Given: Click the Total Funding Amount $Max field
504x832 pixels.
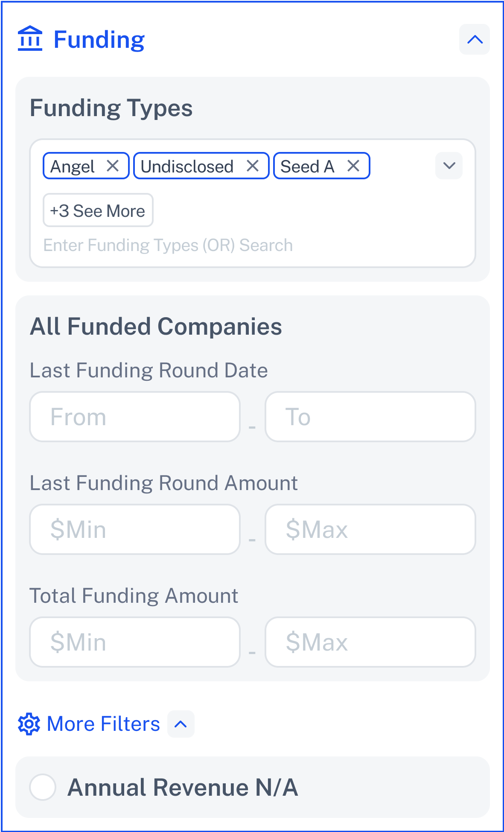Looking at the screenshot, I should tap(370, 642).
